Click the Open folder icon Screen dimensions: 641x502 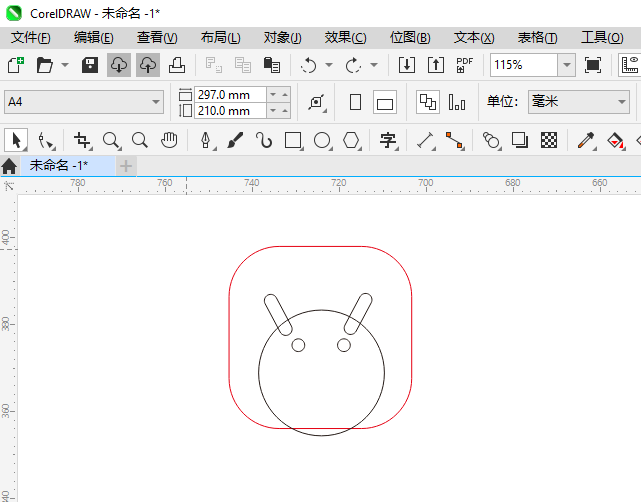pyautogui.click(x=45, y=65)
